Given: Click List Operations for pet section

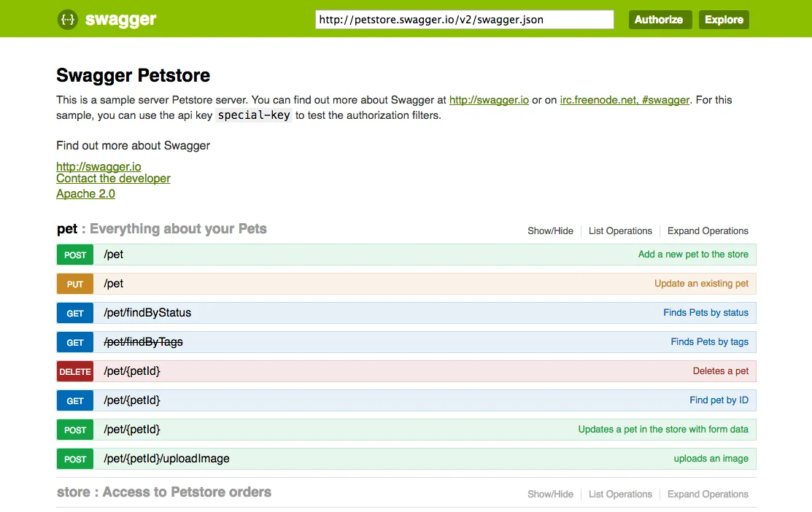Looking at the screenshot, I should tap(620, 231).
